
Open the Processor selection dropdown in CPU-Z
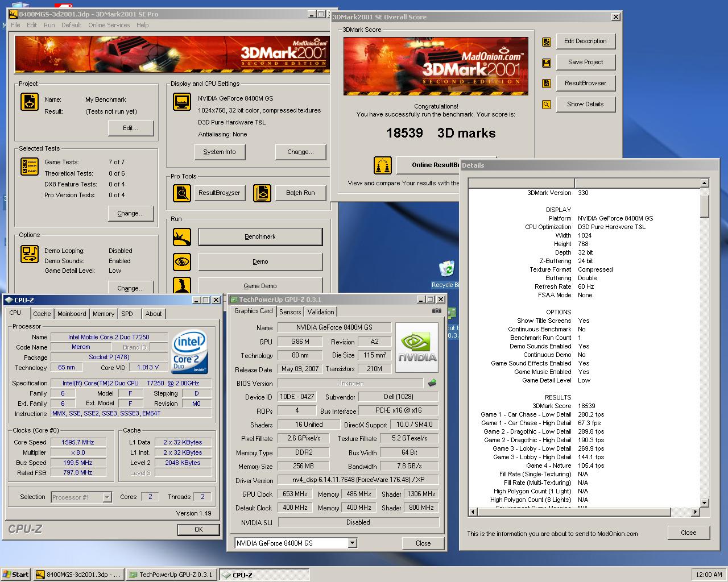click(x=107, y=497)
